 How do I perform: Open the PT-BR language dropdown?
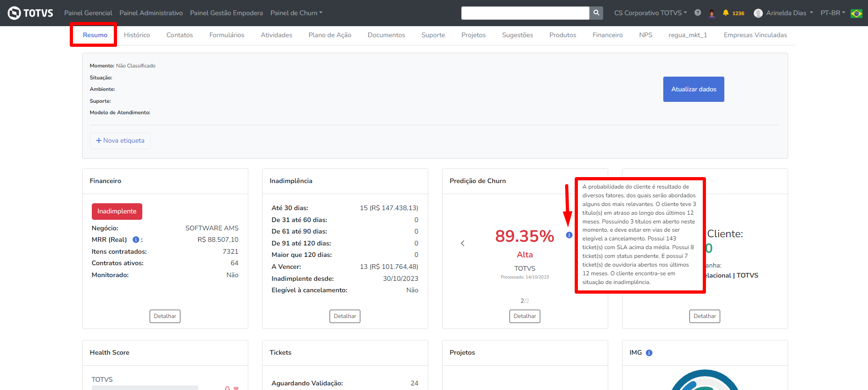[833, 13]
